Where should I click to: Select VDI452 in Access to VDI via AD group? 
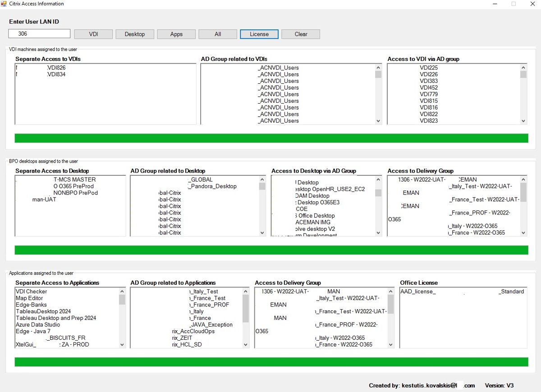(x=429, y=87)
